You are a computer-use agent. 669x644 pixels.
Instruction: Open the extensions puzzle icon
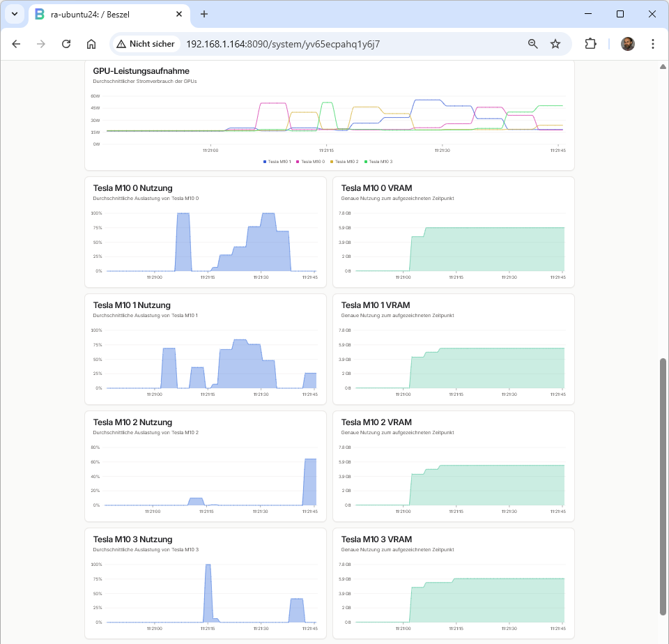[x=590, y=44]
